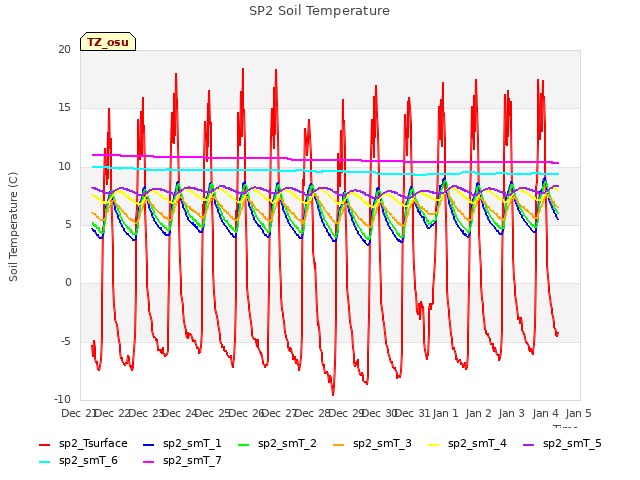Click the cyan sp2_smT_6 legend swatch
Viewport: 640px width, 480px height.
44,462
